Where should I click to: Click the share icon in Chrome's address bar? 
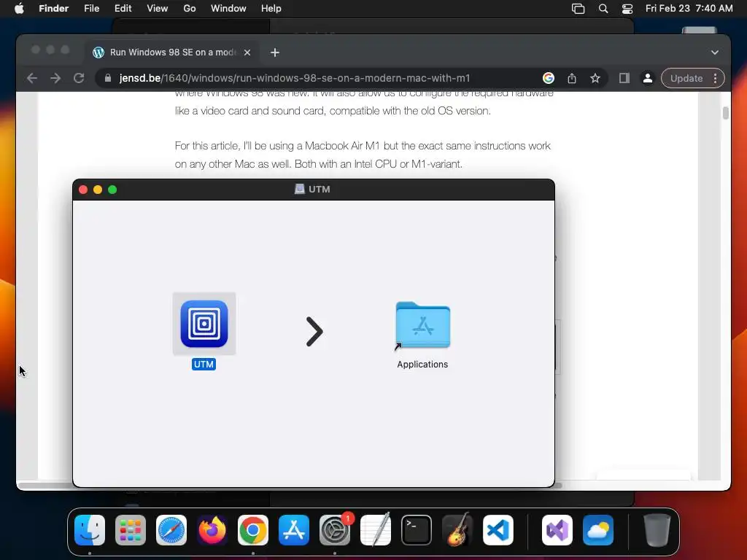coord(572,78)
